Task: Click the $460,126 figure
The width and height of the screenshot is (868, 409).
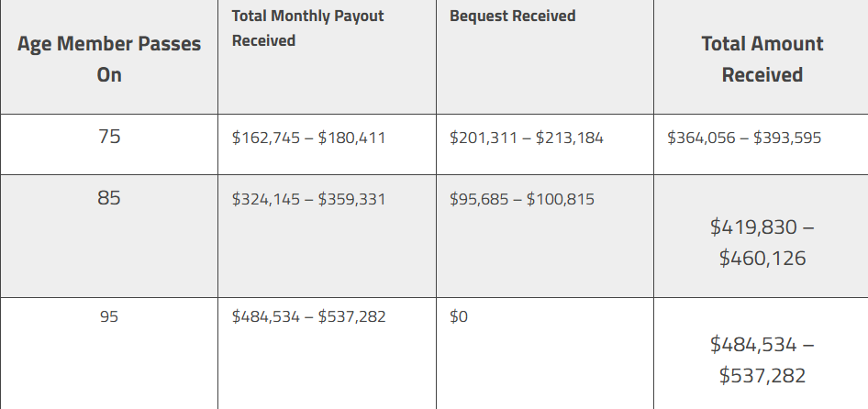Action: [762, 258]
